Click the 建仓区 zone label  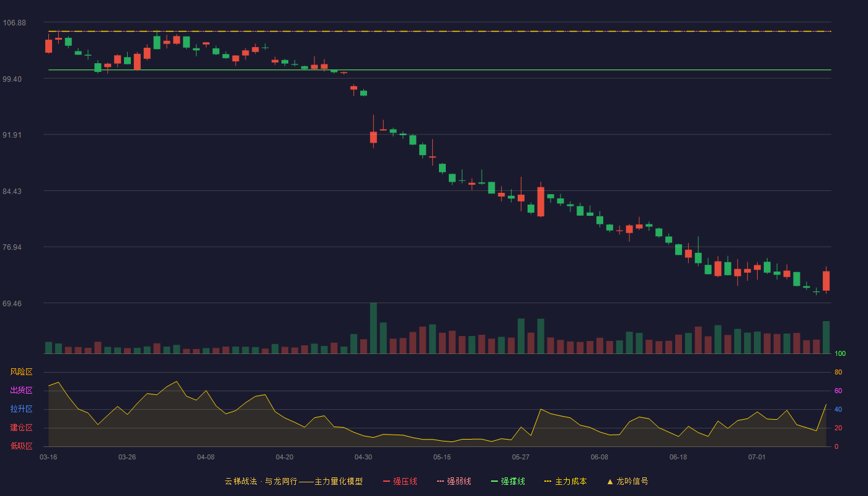[x=21, y=428]
